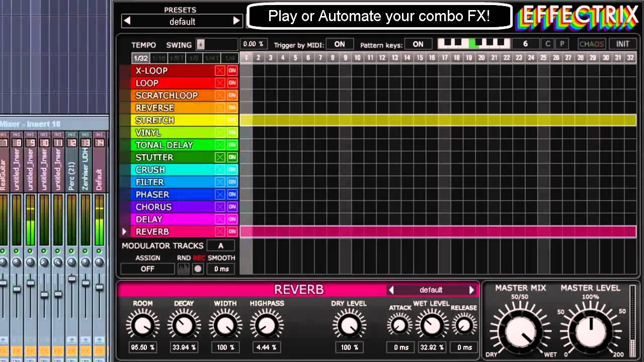Click the SMOOTH 0 ms value field
This screenshot has height=362, width=644.
[221, 269]
